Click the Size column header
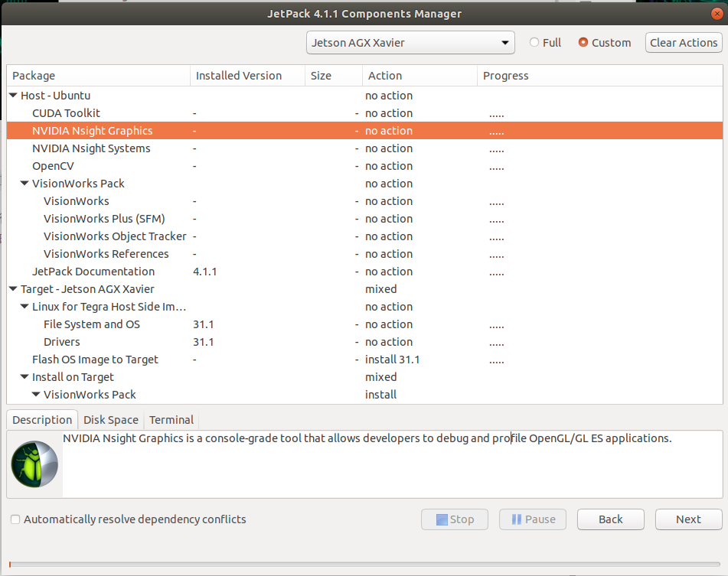This screenshot has width=728, height=576. point(333,76)
